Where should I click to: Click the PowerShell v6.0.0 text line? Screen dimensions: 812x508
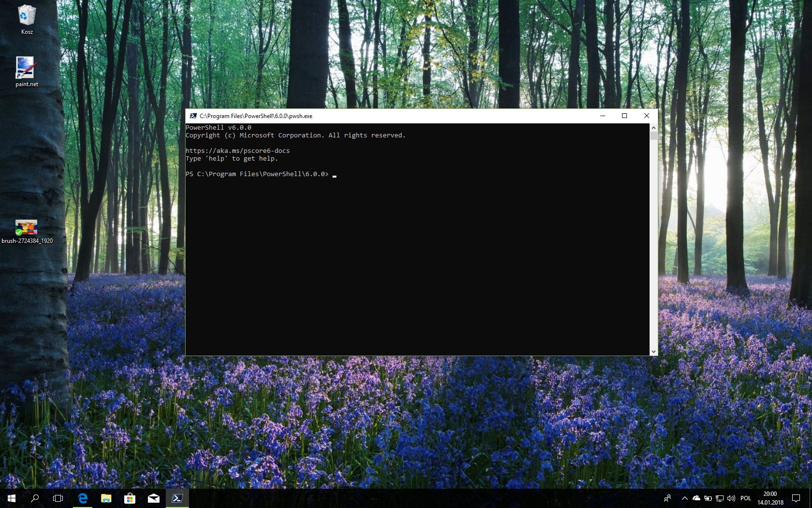[x=218, y=128]
